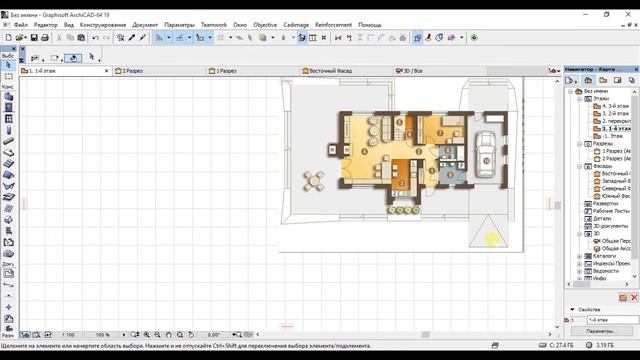Toggle the highlighted snap guides button

click(180, 38)
